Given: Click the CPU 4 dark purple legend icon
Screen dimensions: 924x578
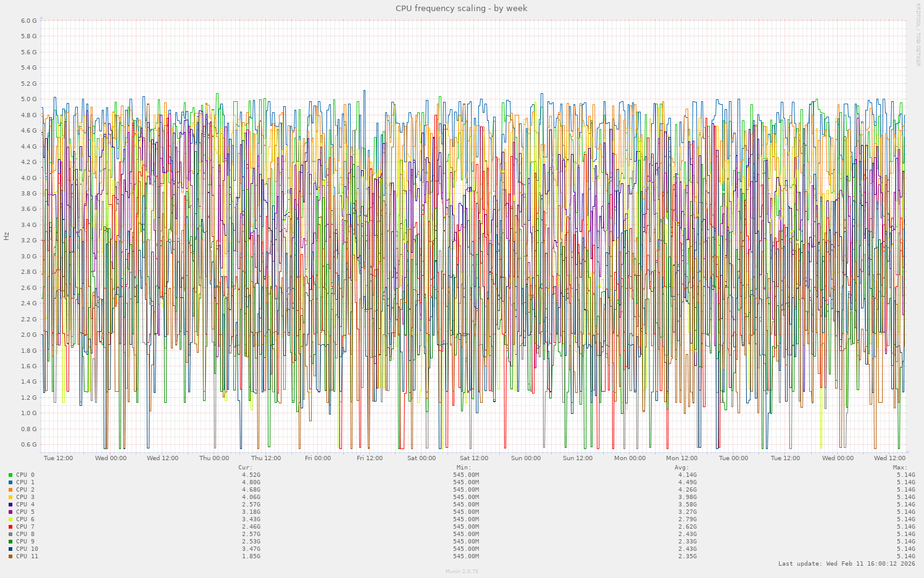Looking at the screenshot, I should click(x=9, y=504).
